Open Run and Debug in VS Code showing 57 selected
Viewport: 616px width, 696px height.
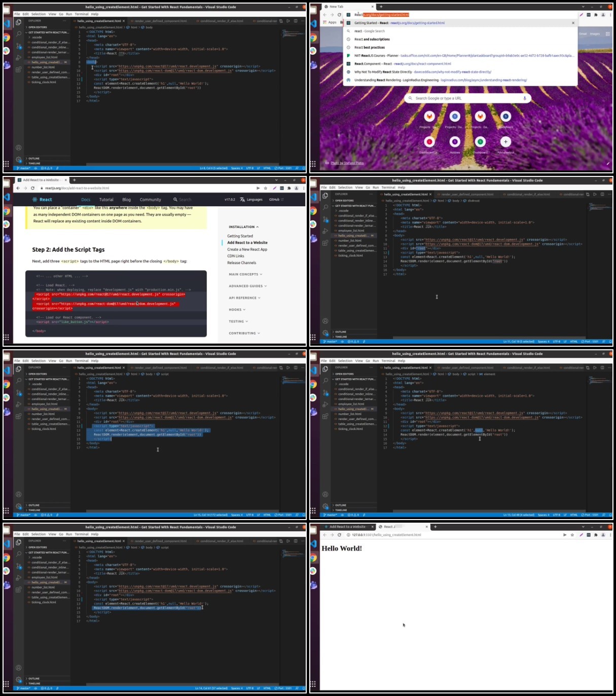[x=19, y=578]
